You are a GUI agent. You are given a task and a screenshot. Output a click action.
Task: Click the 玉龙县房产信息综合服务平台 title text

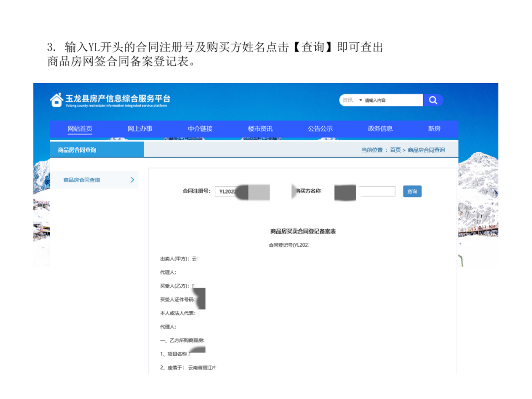tap(118, 97)
